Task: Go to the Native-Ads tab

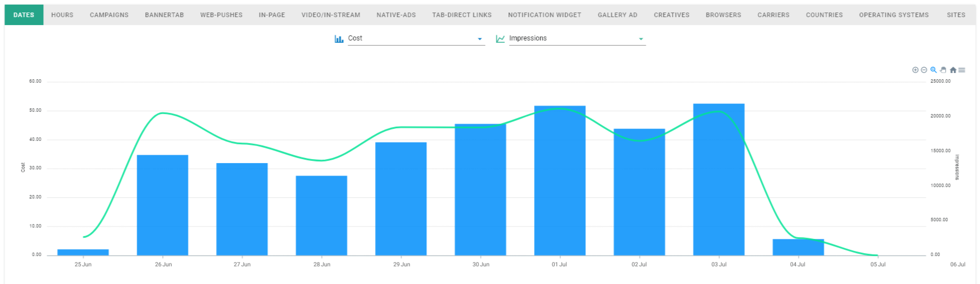Action: [x=396, y=15]
